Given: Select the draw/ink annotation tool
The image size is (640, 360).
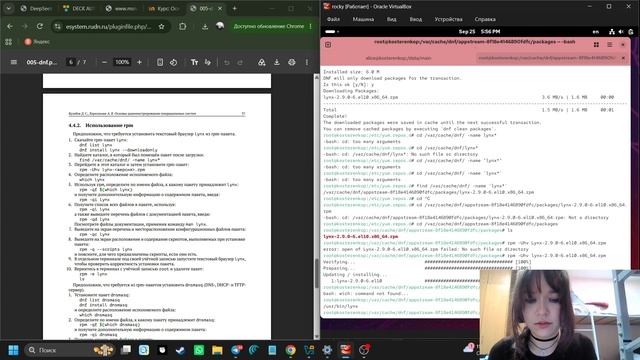Looking at the screenshot, I should coord(208,62).
